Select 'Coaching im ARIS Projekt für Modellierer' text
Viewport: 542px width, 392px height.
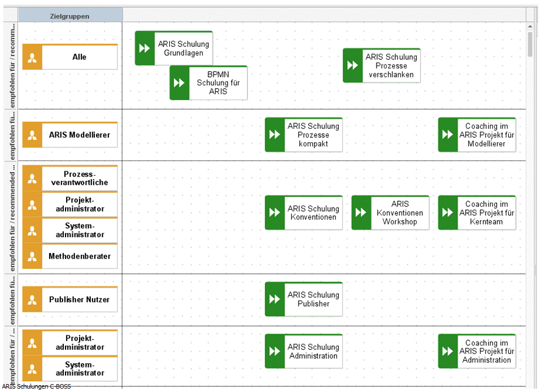click(487, 135)
